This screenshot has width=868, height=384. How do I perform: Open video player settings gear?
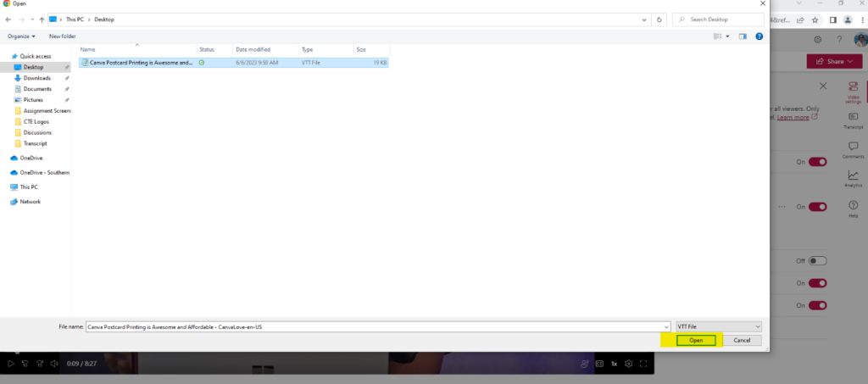[629, 364]
